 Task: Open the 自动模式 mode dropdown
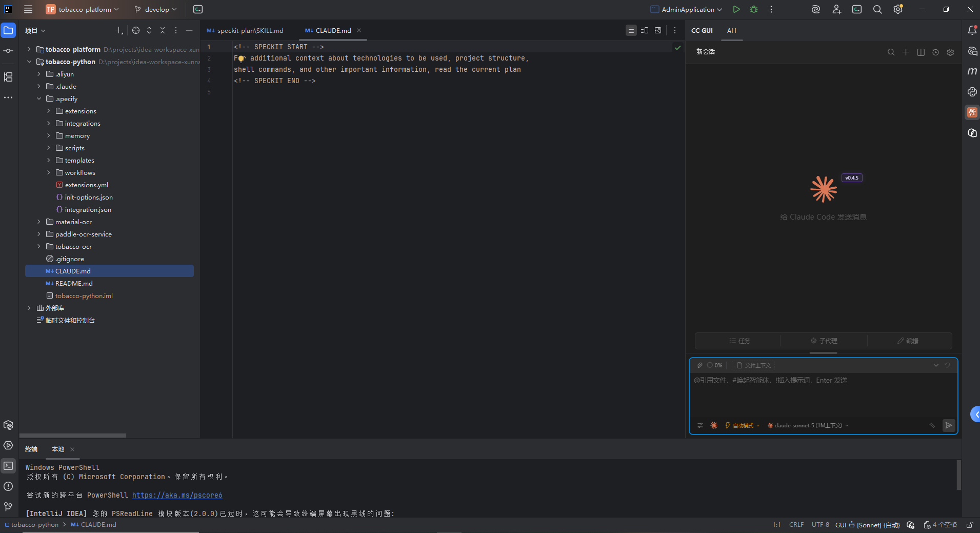click(x=742, y=425)
